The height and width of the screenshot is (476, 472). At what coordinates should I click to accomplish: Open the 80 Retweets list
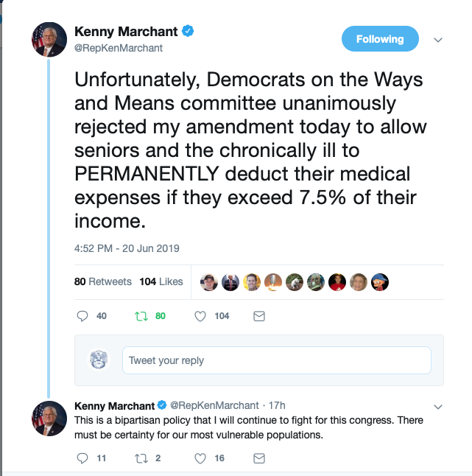point(103,281)
